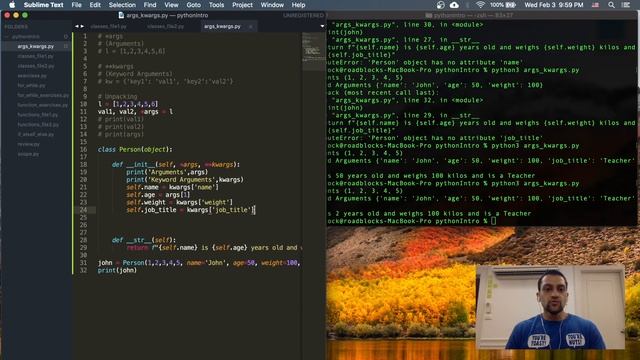The width and height of the screenshot is (640, 360).
Task: Open the View menu
Action: (x=171, y=5)
